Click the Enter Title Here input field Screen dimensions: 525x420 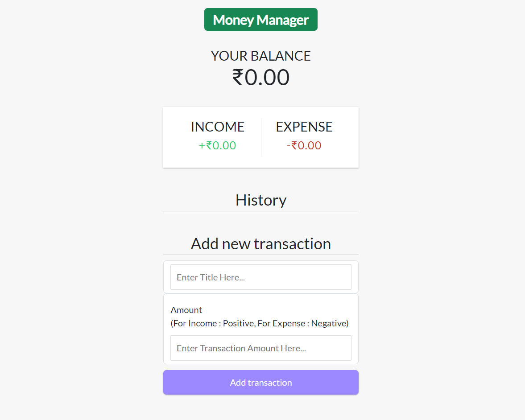260,277
